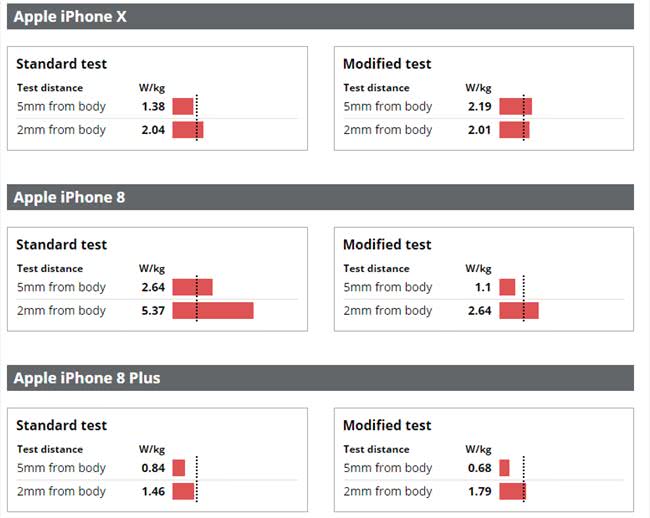Click the Apple iPhone 8 Plus header bar

[x=320, y=378]
